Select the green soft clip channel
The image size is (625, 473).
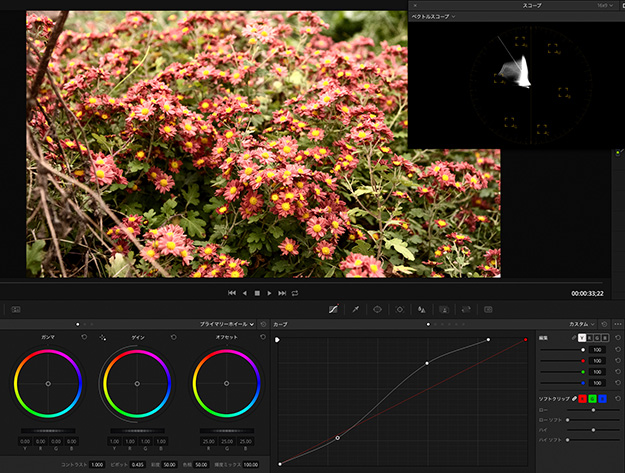click(593, 399)
